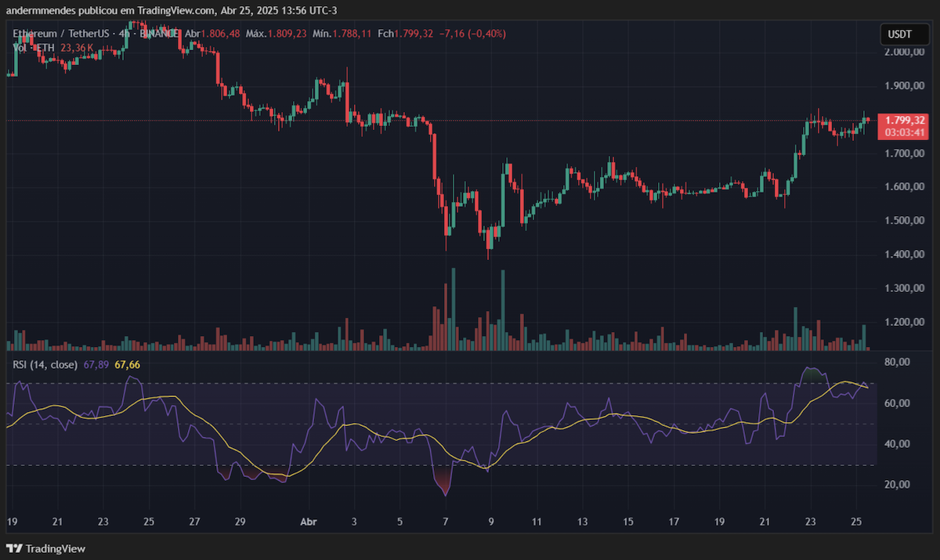Click the 40,00 RSI axis label
Screen dimensions: 940x560
click(x=898, y=444)
